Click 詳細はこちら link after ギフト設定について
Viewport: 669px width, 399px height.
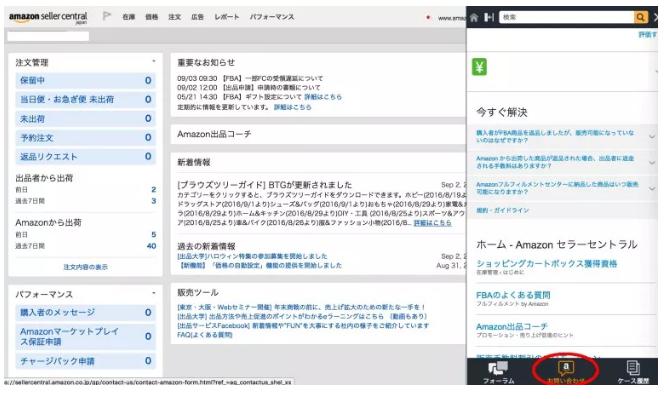(323, 97)
